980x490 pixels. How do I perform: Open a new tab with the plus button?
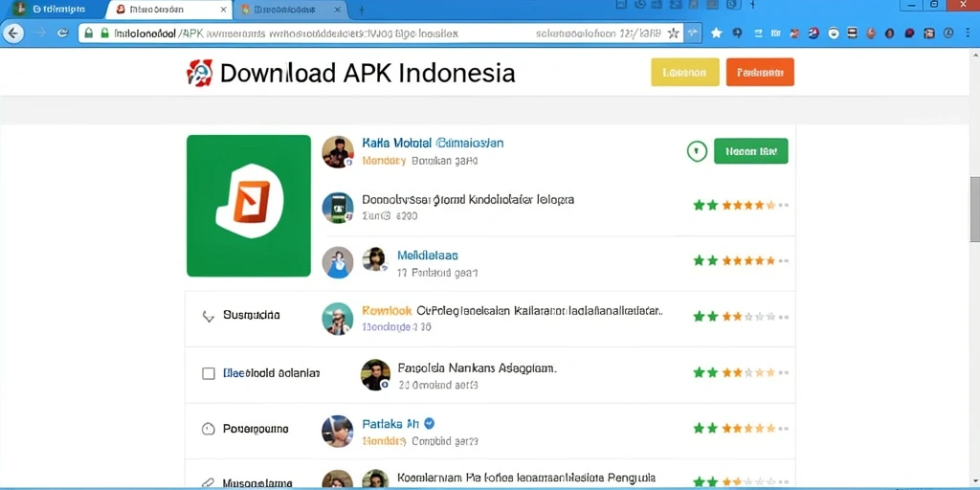pyautogui.click(x=361, y=10)
